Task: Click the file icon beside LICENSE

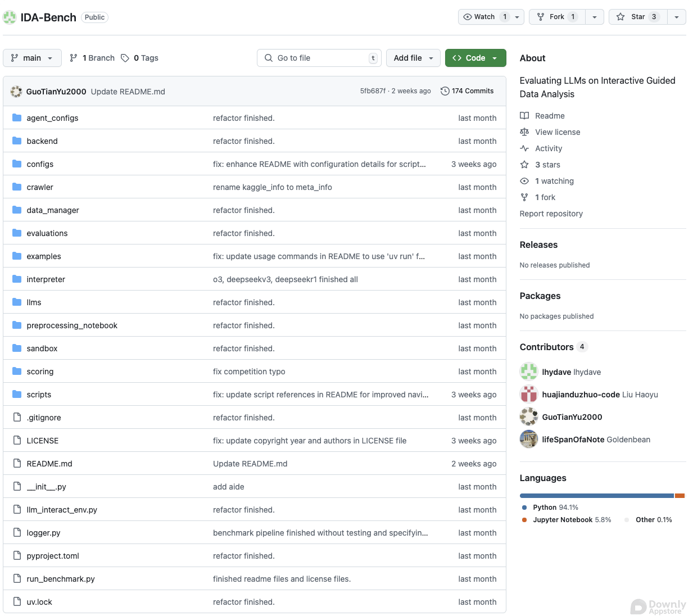Action: tap(17, 441)
